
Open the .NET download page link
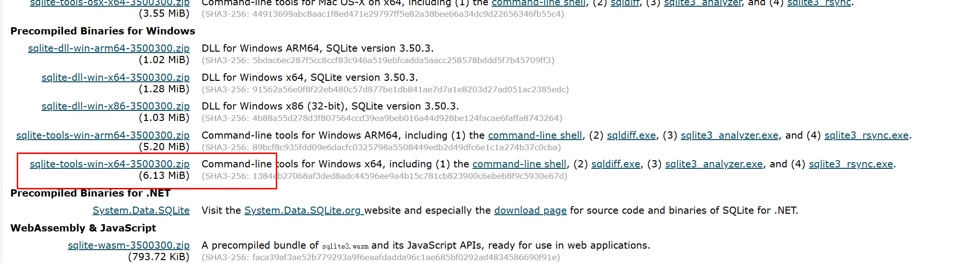pyautogui.click(x=530, y=210)
